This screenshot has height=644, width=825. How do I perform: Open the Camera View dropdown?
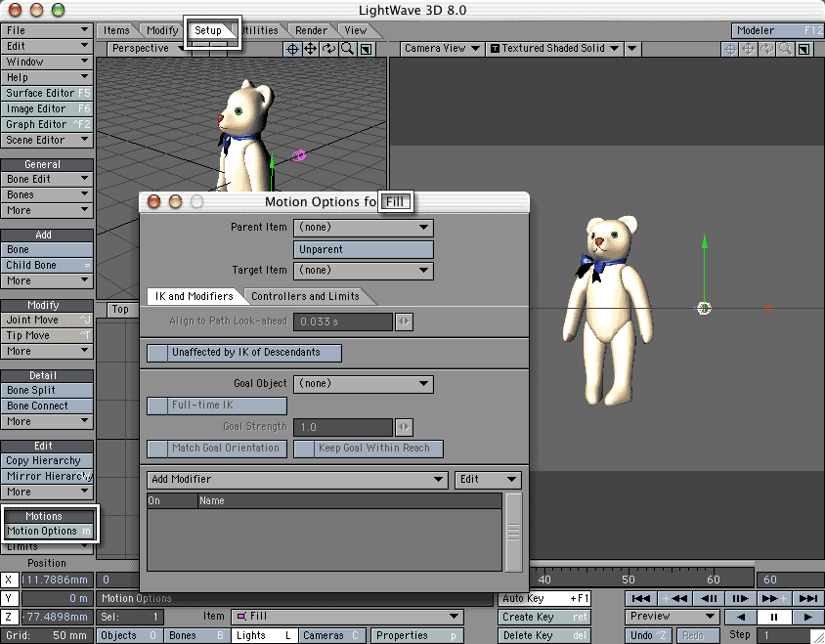pyautogui.click(x=442, y=49)
